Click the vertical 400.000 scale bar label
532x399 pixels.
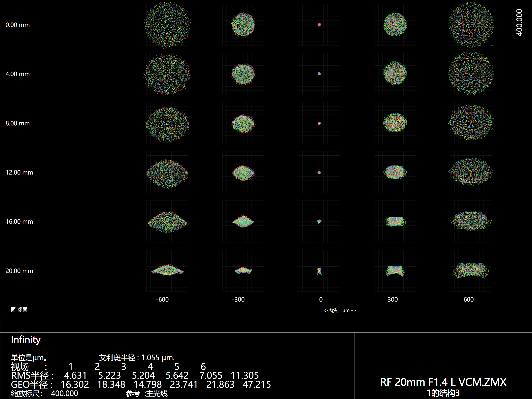[519, 23]
